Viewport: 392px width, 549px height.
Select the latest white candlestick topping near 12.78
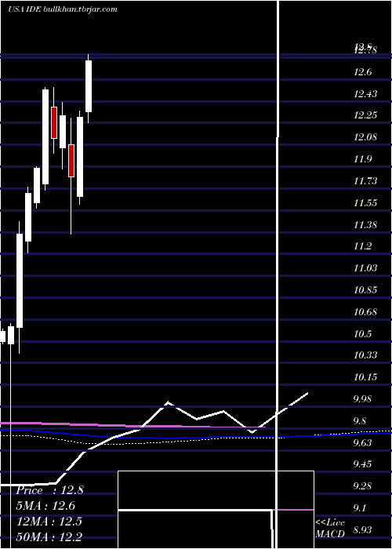89,86
